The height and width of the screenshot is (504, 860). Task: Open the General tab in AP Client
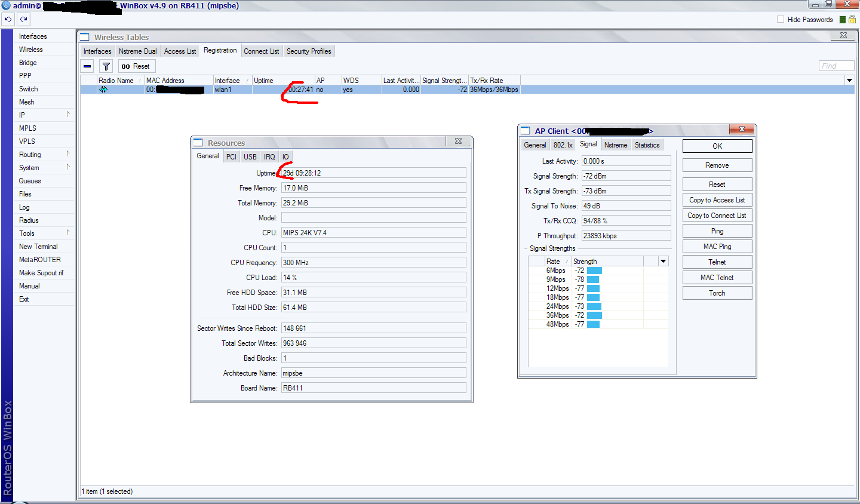535,145
